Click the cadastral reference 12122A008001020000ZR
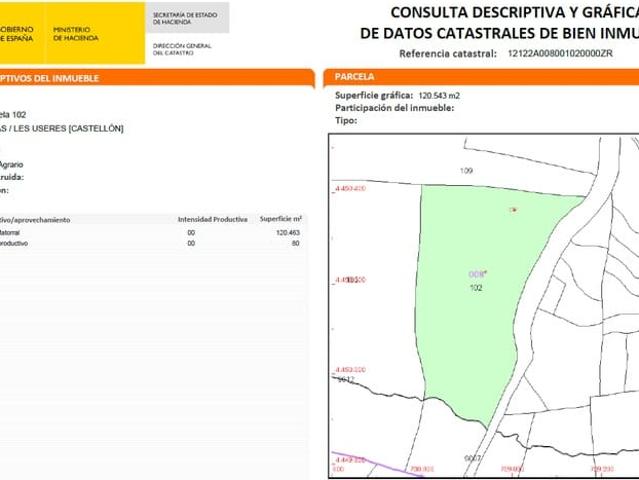The image size is (639, 480). (x=560, y=53)
